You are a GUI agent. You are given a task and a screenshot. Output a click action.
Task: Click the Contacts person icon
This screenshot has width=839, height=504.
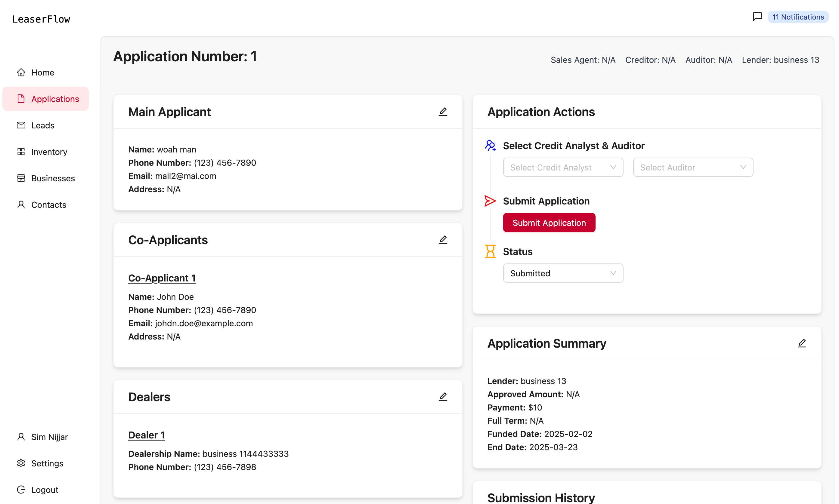point(21,205)
